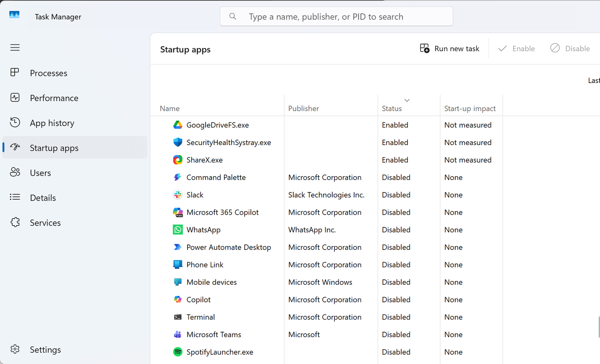600x364 pixels.
Task: Toggle sort via Status column chevron
Action: pos(407,100)
